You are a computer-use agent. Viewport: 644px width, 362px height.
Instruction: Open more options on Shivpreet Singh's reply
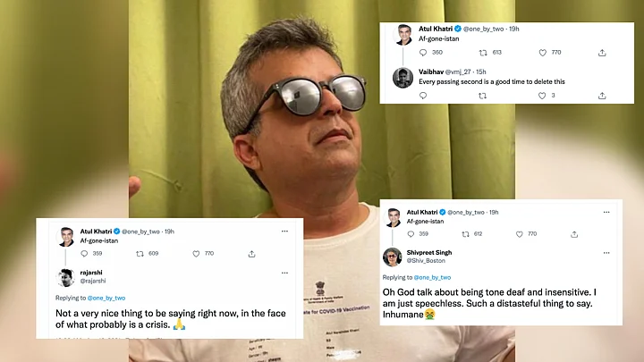point(606,253)
